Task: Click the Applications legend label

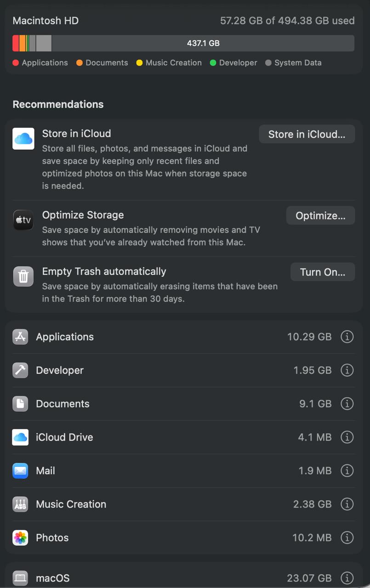Action: (x=45, y=63)
